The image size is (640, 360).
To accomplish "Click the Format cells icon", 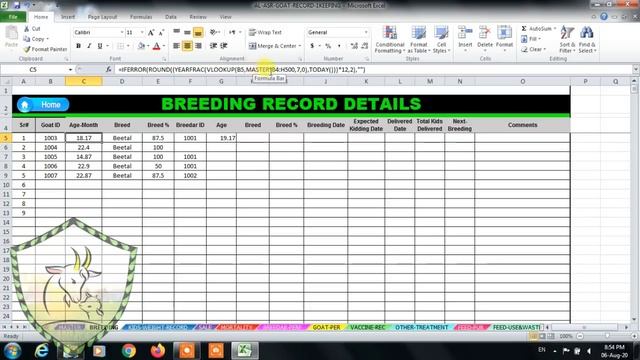I will [504, 33].
